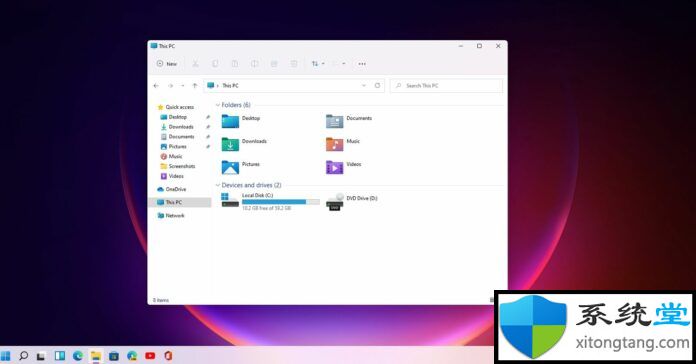Click the Share icon in toolbar
This screenshot has width=696, height=364.
click(x=274, y=64)
